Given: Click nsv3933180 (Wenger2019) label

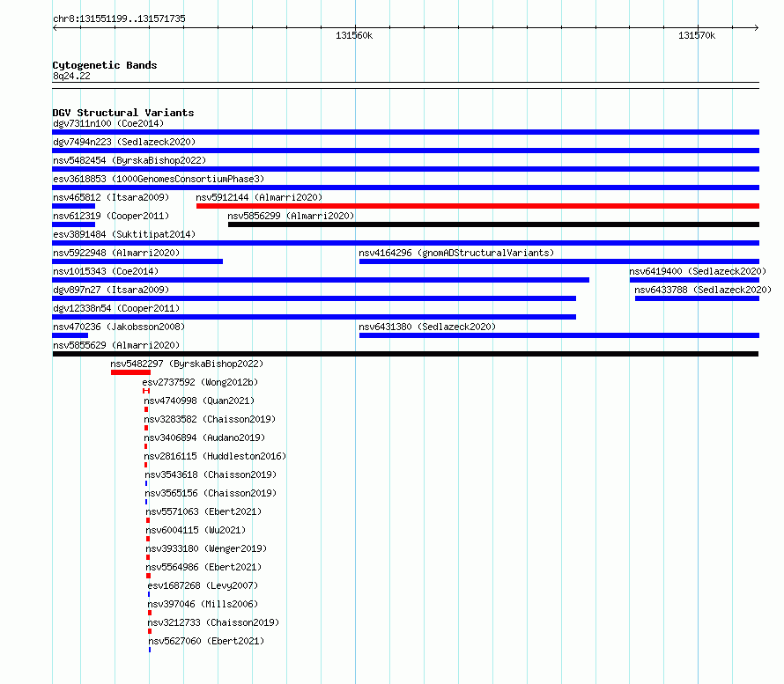Looking at the screenshot, I should [x=206, y=548].
